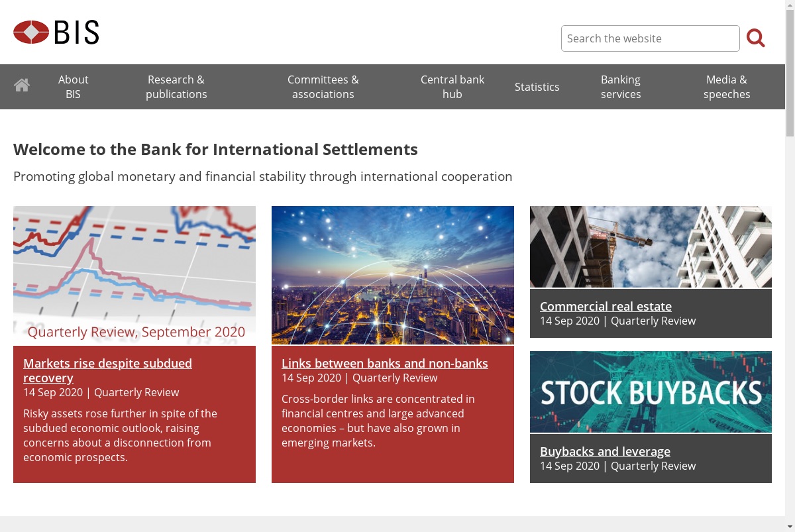Open Links between banks and non-banks article
Image resolution: width=795 pixels, height=532 pixels.
click(385, 363)
